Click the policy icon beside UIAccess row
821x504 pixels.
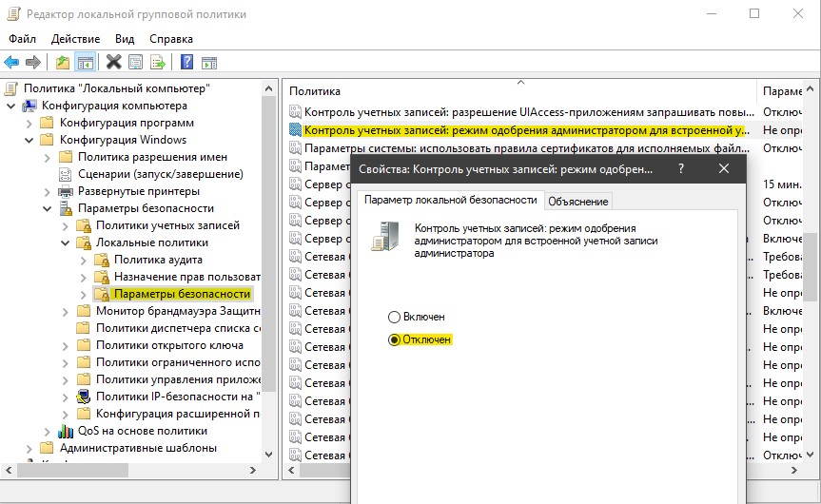click(295, 112)
